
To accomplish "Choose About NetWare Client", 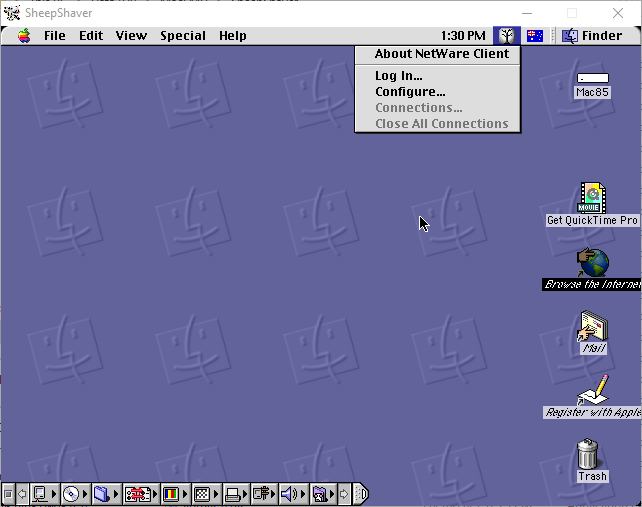I will [x=438, y=54].
